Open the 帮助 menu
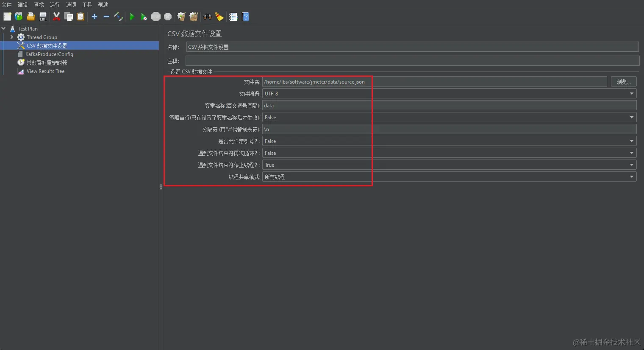 [103, 5]
